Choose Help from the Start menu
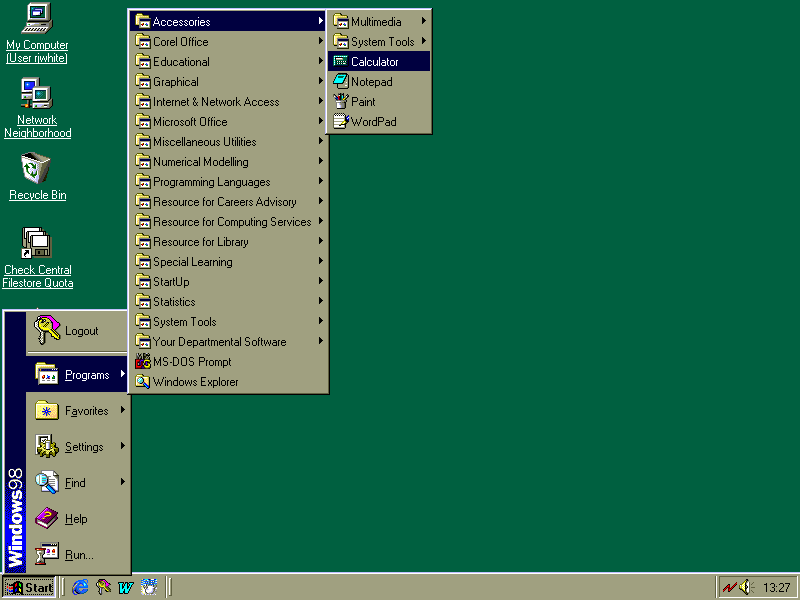800x600 pixels. pos(77,518)
